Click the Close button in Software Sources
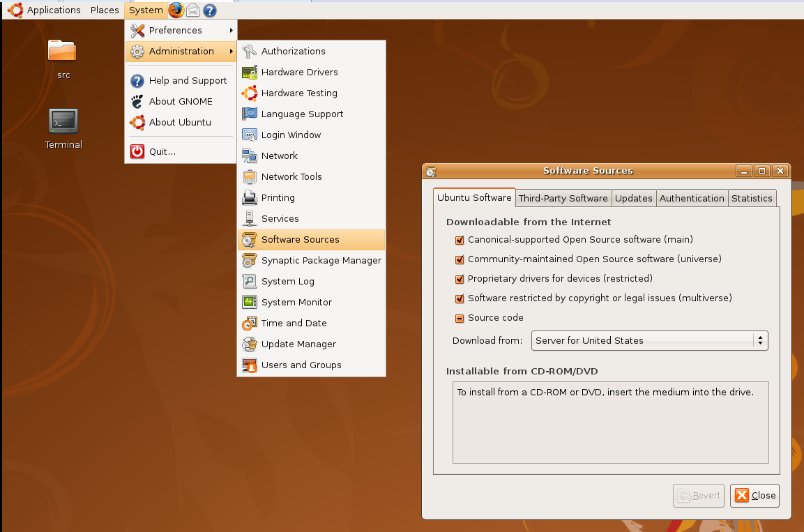 tap(754, 496)
